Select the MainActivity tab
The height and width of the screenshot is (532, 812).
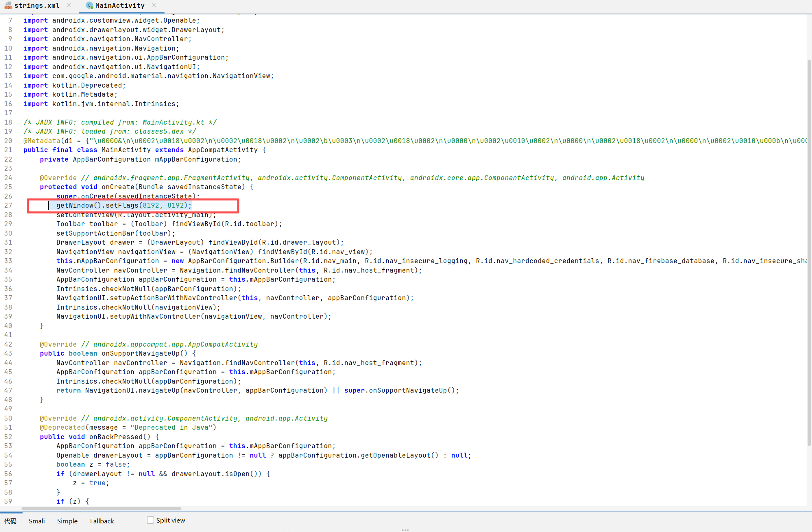click(120, 6)
